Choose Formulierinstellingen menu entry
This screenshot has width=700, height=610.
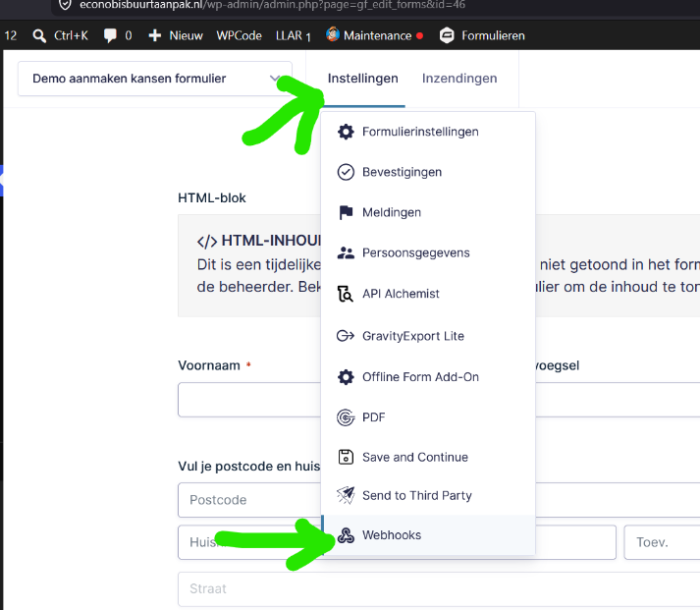click(x=428, y=132)
